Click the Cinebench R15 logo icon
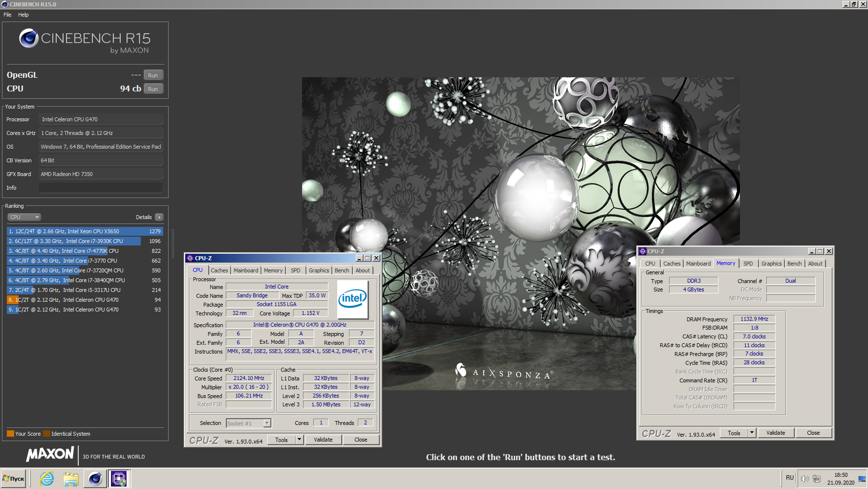The image size is (868, 489). tap(28, 38)
